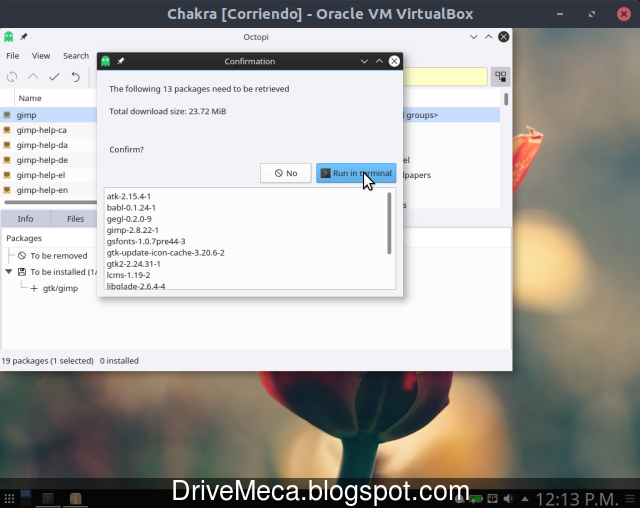Image resolution: width=640 pixels, height=508 pixels.
Task: Minimize Octopi window with down chevron
Action: click(473, 37)
